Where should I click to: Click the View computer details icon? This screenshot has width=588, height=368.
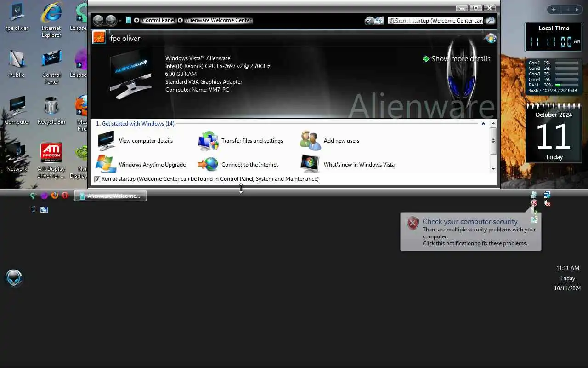click(106, 141)
